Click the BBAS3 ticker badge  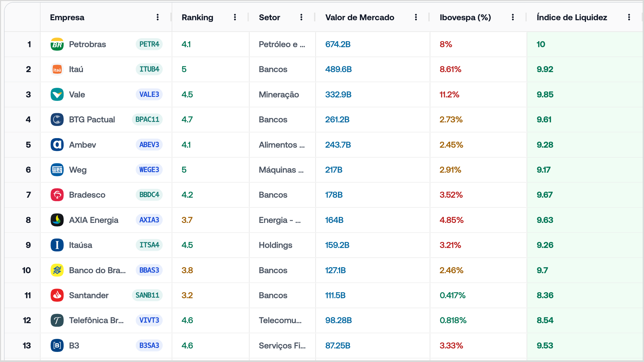click(149, 270)
